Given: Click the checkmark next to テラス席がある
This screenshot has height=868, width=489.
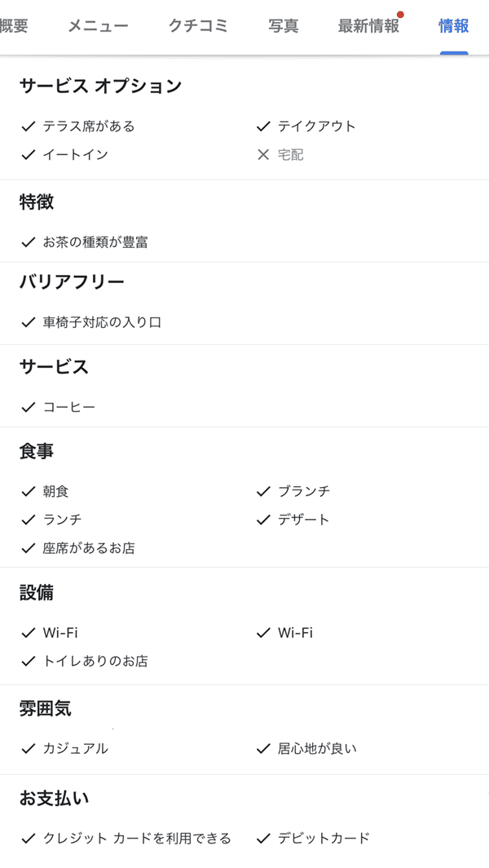Looking at the screenshot, I should click(29, 126).
